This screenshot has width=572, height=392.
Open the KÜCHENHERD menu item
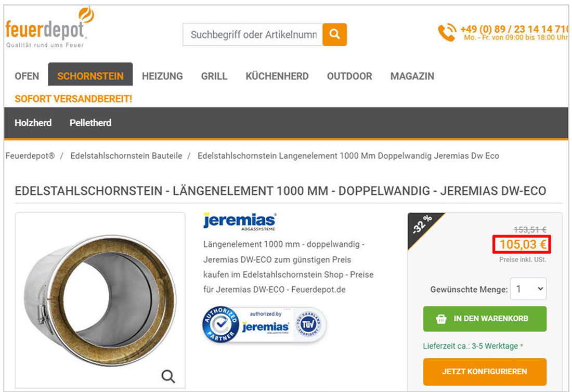tap(277, 76)
